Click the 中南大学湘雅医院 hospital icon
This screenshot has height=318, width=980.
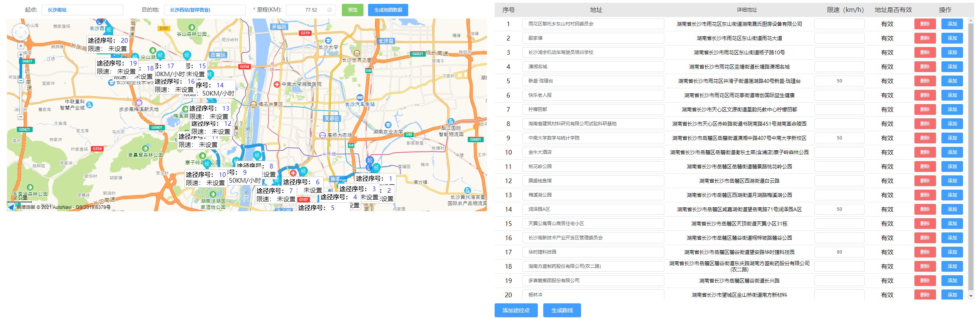[x=277, y=84]
